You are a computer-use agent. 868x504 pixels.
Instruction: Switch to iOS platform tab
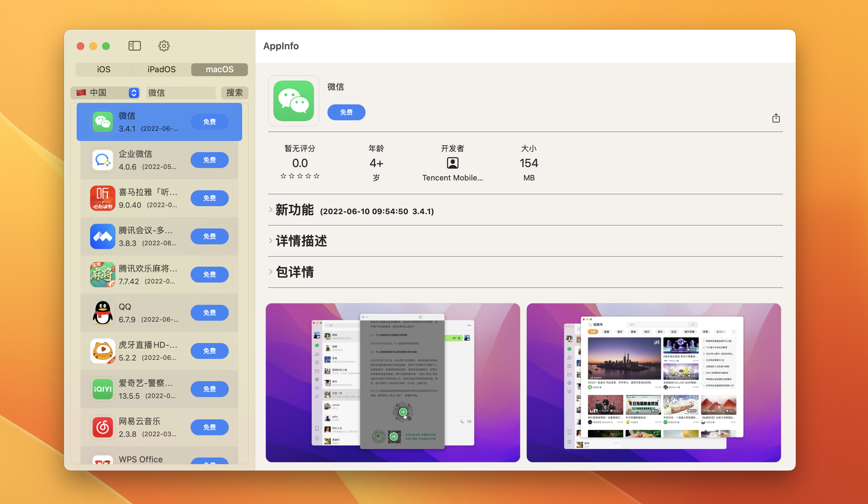coord(104,69)
